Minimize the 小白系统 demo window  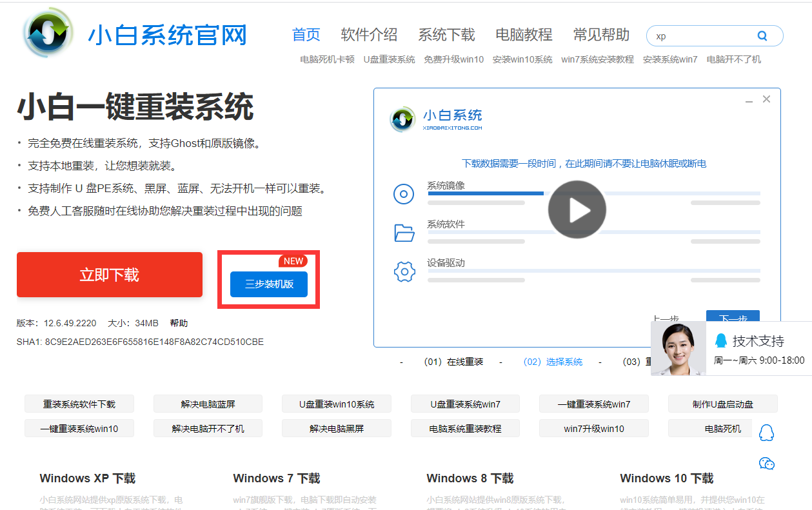pos(749,101)
